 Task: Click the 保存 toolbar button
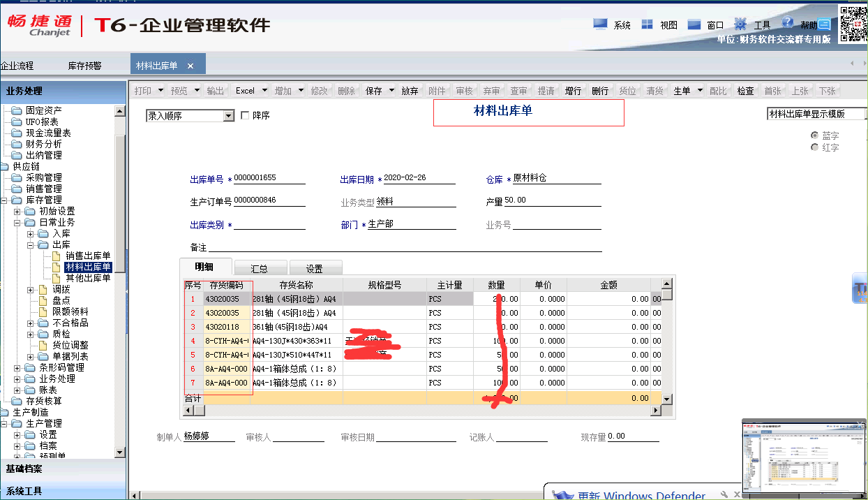click(x=374, y=91)
